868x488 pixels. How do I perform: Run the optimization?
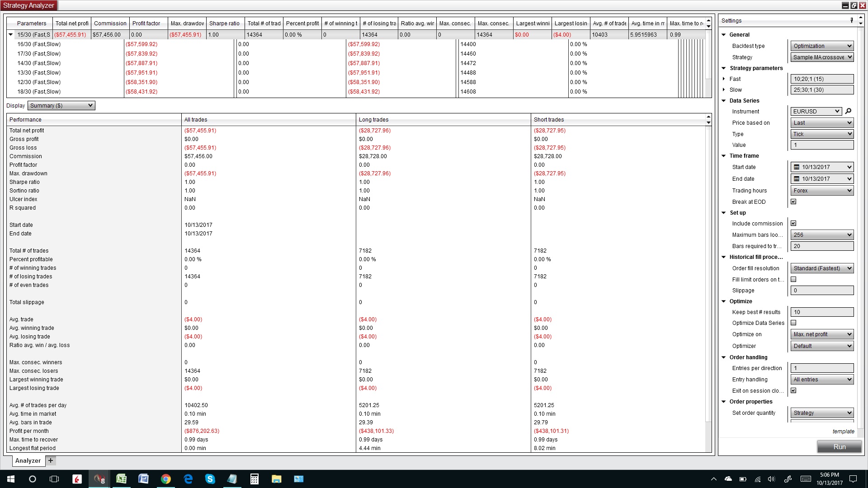coord(839,446)
